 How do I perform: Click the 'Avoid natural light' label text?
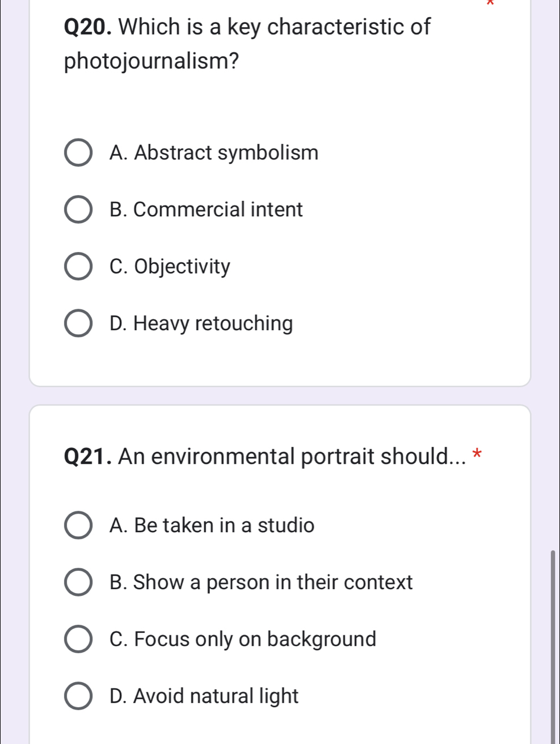coord(204,696)
